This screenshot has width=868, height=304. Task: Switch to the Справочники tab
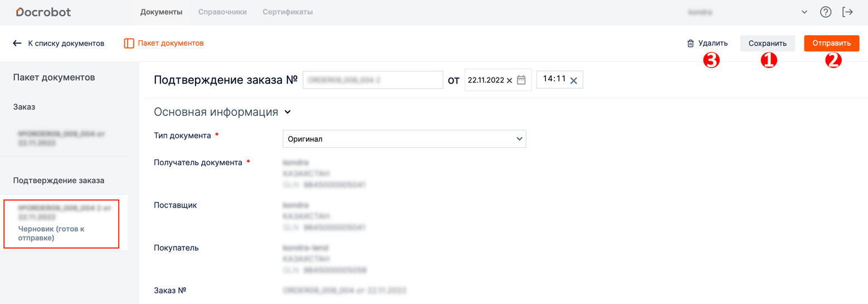(222, 12)
